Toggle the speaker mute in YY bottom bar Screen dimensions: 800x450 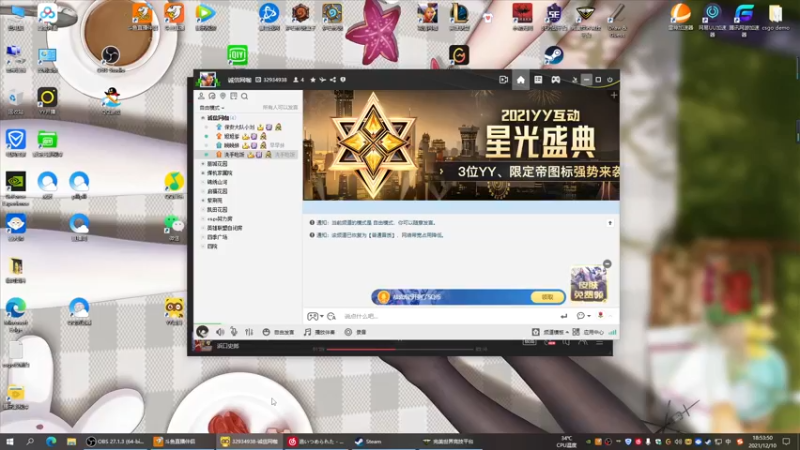pyautogui.click(x=220, y=332)
